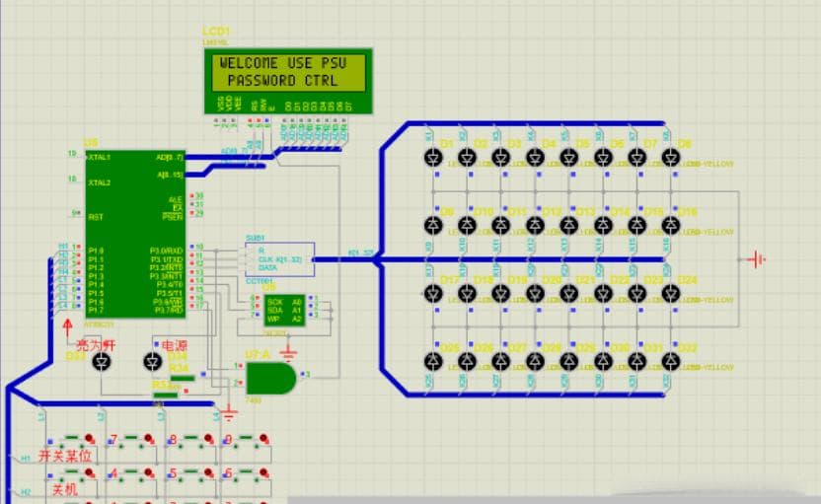Screen dimensions: 821x504
Task: Select the 24C02 EEPROM chip with SCK/SDA pins
Action: pyautogui.click(x=284, y=311)
